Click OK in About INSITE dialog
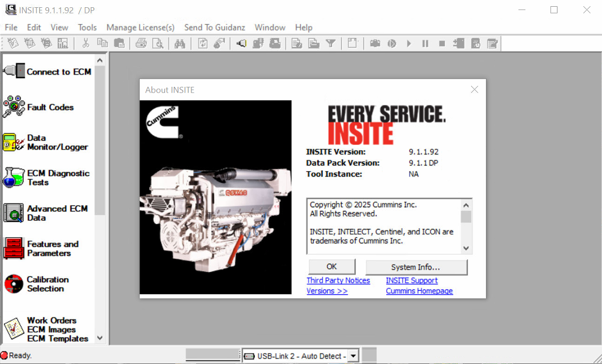Screen dimensions: 602x364 click(332, 267)
